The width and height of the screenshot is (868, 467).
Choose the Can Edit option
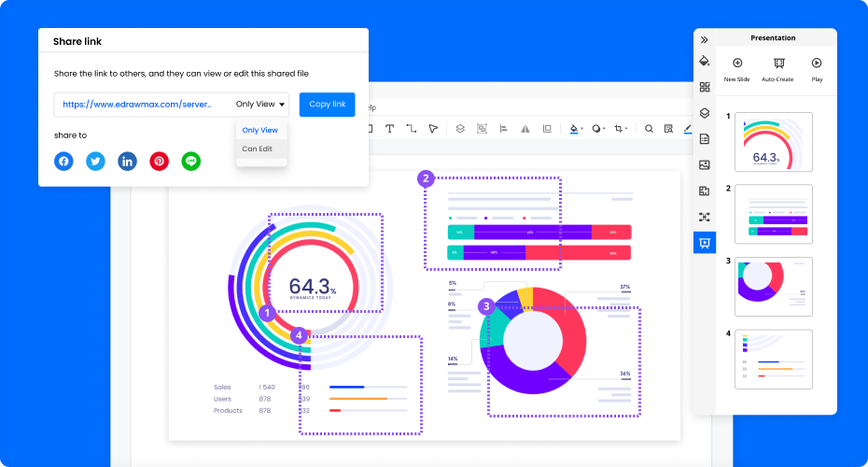(258, 149)
